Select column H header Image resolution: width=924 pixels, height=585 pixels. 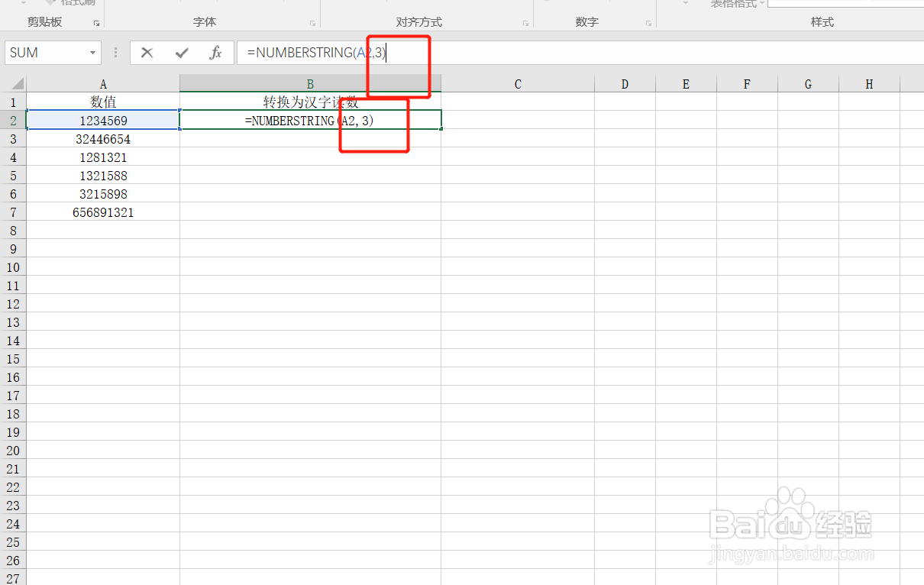tap(869, 84)
